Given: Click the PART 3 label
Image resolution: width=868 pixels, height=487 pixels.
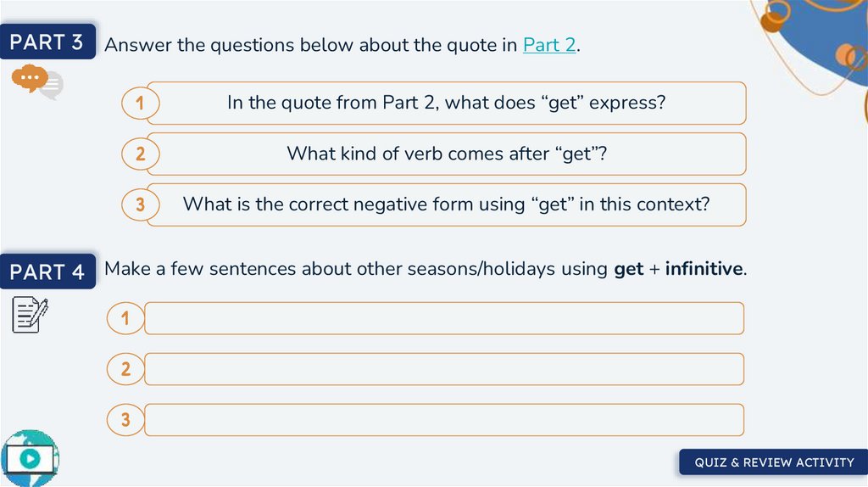Looking at the screenshot, I should coord(47,42).
